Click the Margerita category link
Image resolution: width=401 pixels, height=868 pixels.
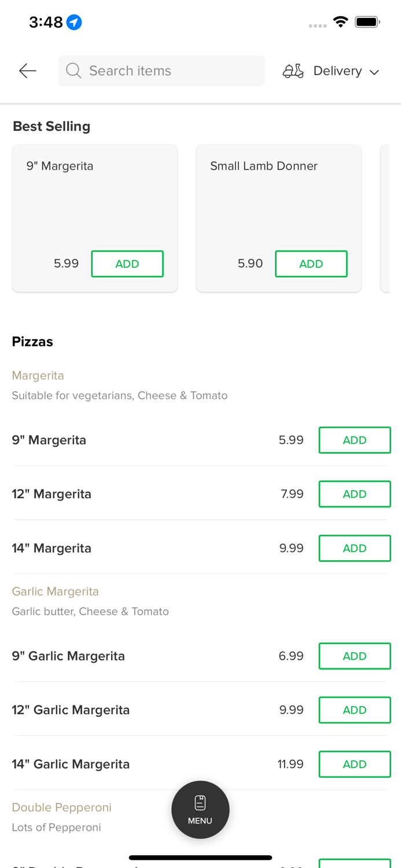click(x=38, y=376)
